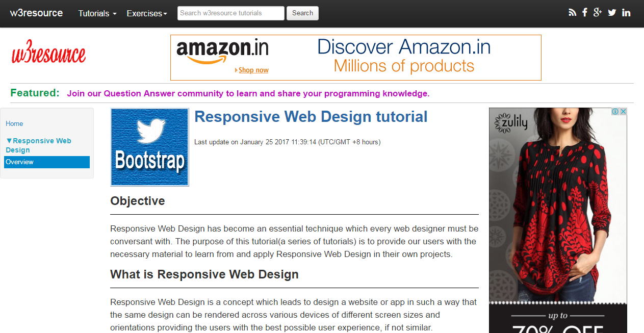Close the Zulily ad with X icon

pos(623,112)
